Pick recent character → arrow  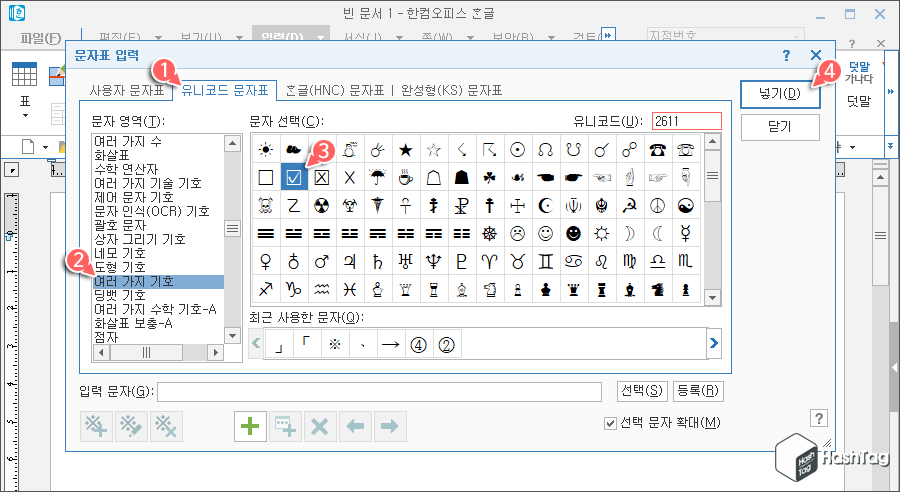tap(391, 344)
